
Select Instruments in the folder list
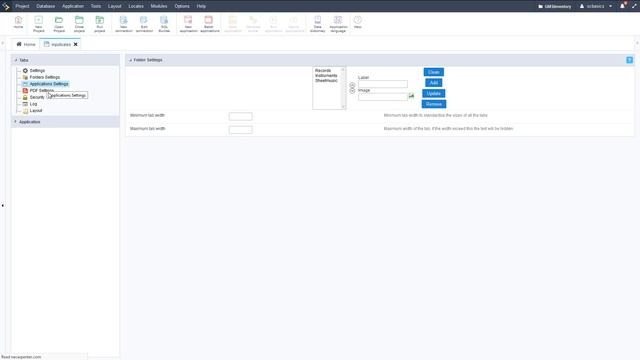[x=326, y=76]
